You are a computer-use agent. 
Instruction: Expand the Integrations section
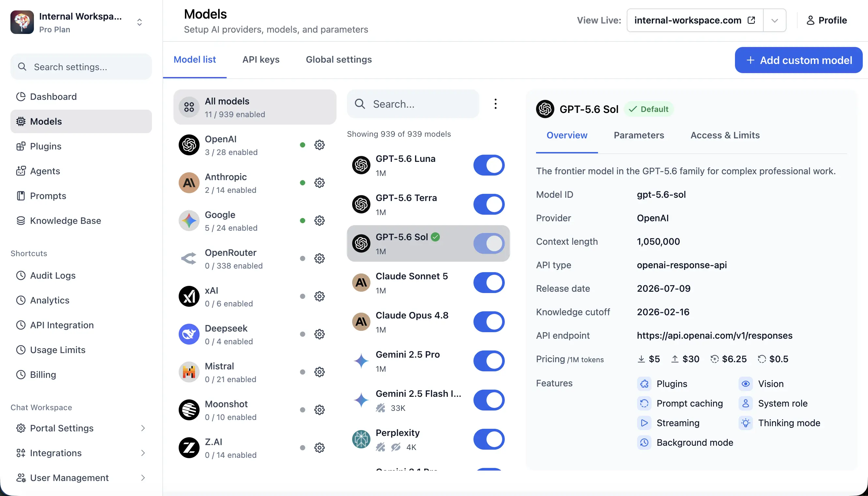(81, 453)
